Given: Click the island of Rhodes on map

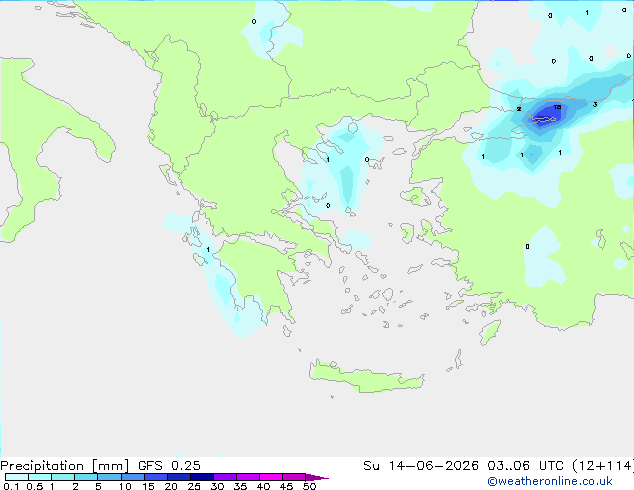Looking at the screenshot, I should 490,332.
